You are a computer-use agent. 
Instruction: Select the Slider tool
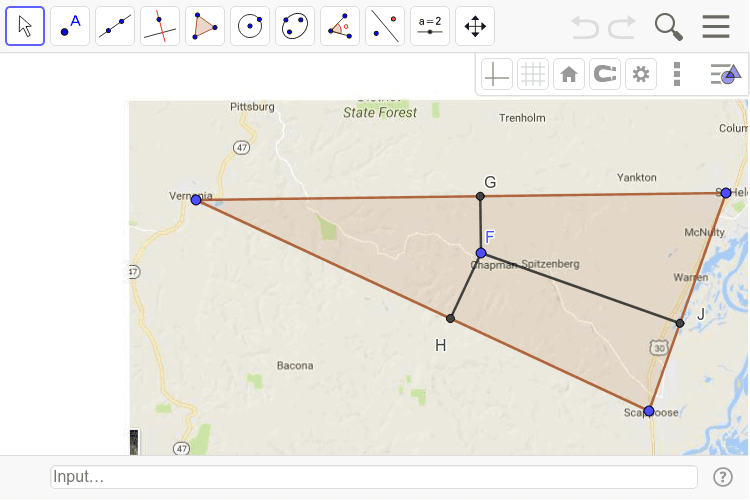coord(430,26)
